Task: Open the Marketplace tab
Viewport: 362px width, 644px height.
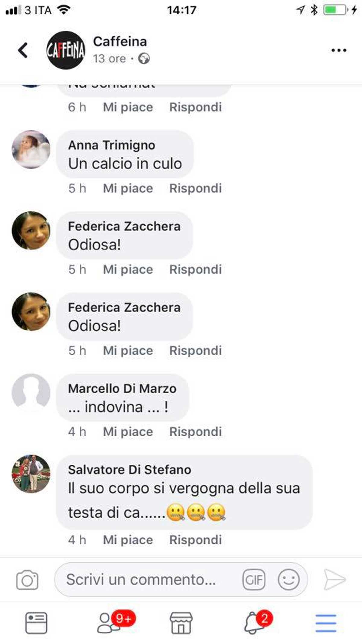Action: point(181,623)
